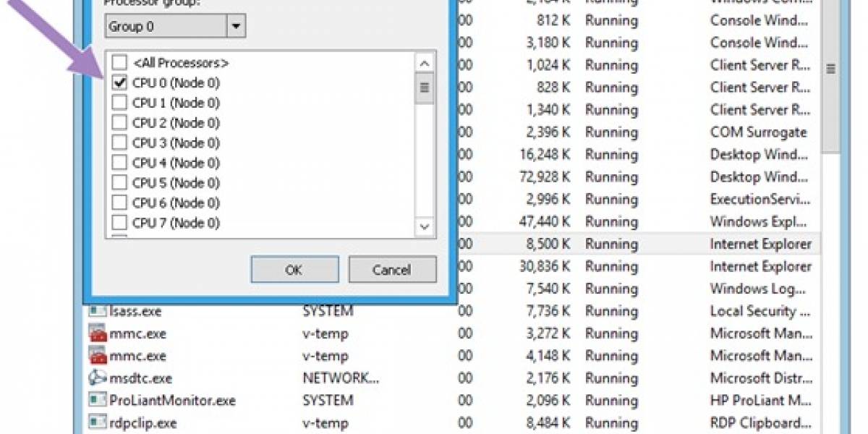Select the ExecutionServi... description row
Image resolution: width=868 pixels, height=434 pixels.
759,199
